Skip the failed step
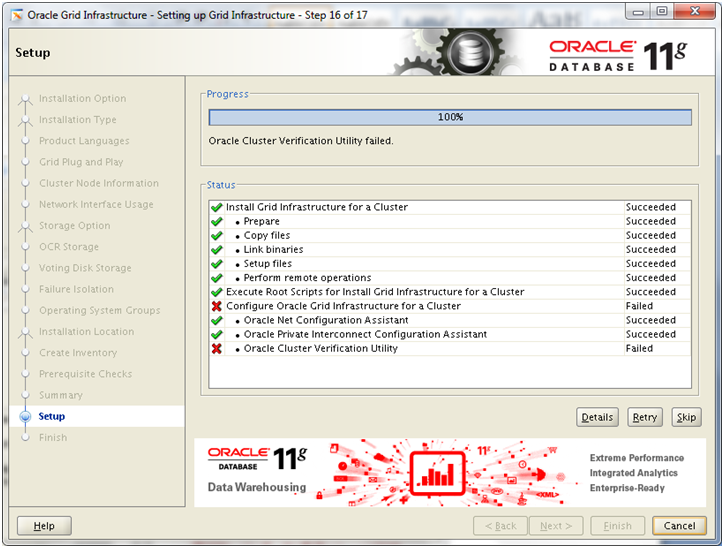The image size is (724, 548). (x=686, y=417)
